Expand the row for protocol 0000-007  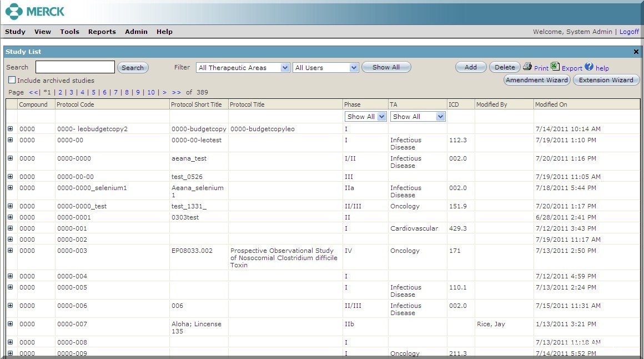(10, 324)
